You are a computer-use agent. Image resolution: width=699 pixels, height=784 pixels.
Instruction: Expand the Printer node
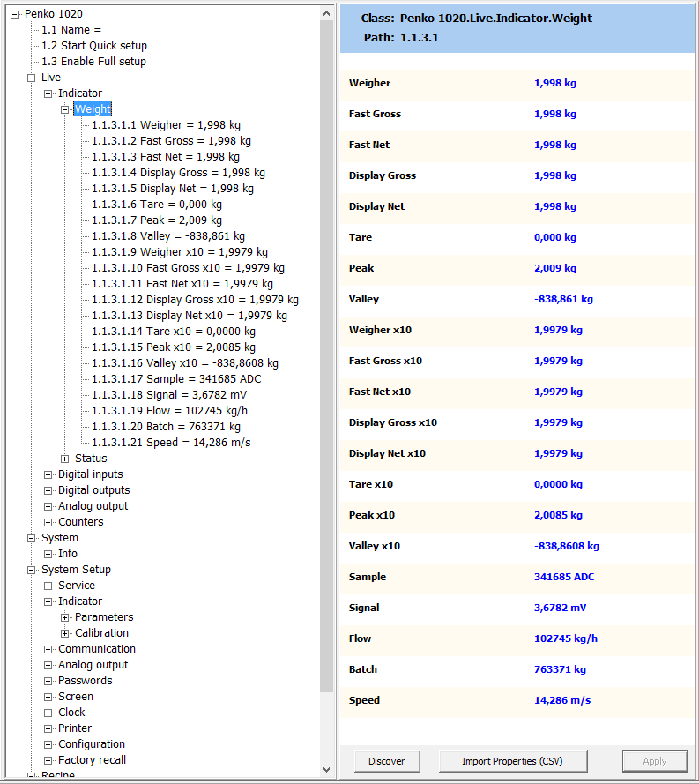pyautogui.click(x=48, y=729)
